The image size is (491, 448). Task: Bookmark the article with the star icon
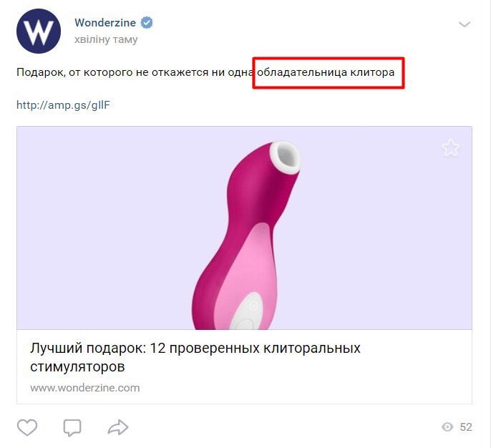[451, 147]
